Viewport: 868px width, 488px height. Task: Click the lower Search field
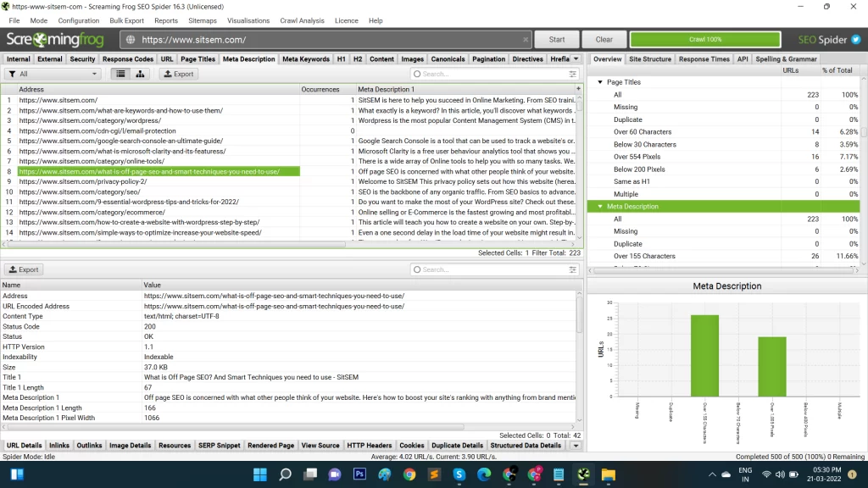click(494, 269)
